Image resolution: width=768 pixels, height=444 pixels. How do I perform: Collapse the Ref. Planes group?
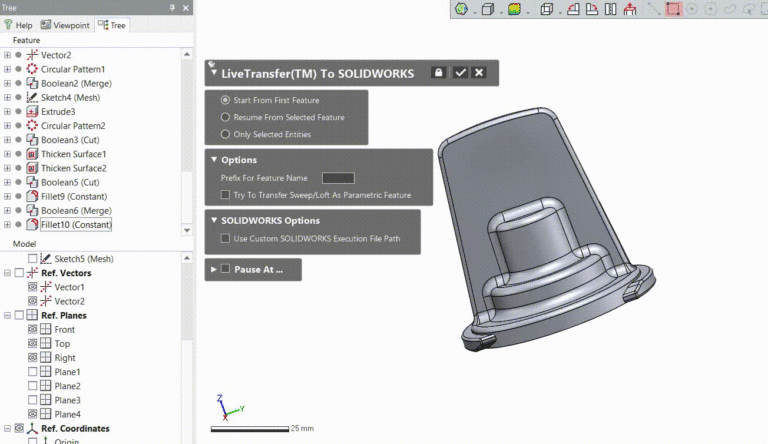point(7,315)
